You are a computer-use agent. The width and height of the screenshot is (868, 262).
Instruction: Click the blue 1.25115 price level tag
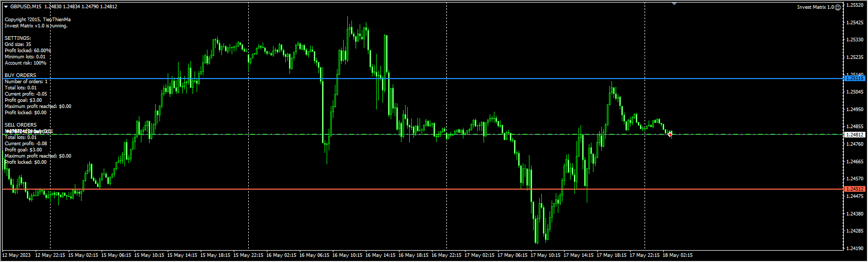pyautogui.click(x=855, y=79)
